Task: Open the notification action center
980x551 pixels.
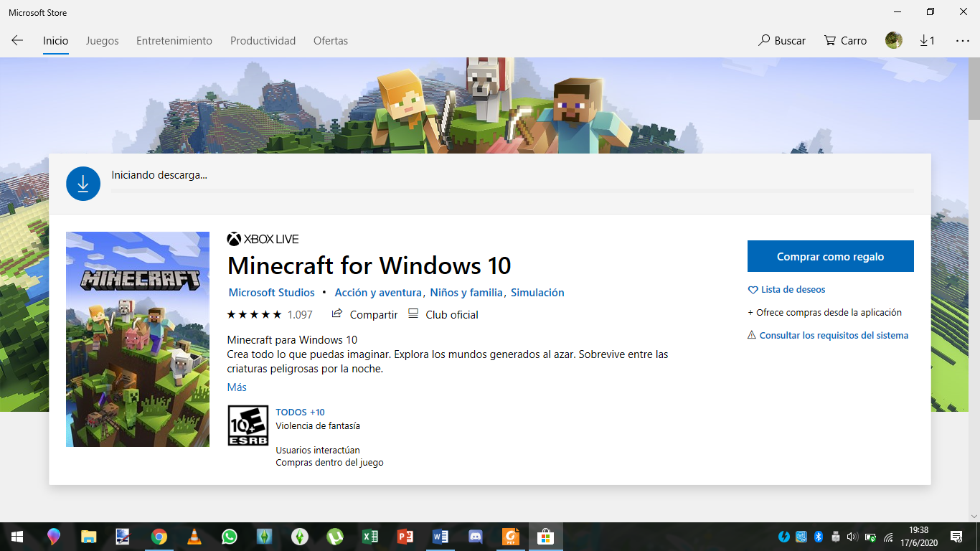Action: tap(956, 537)
